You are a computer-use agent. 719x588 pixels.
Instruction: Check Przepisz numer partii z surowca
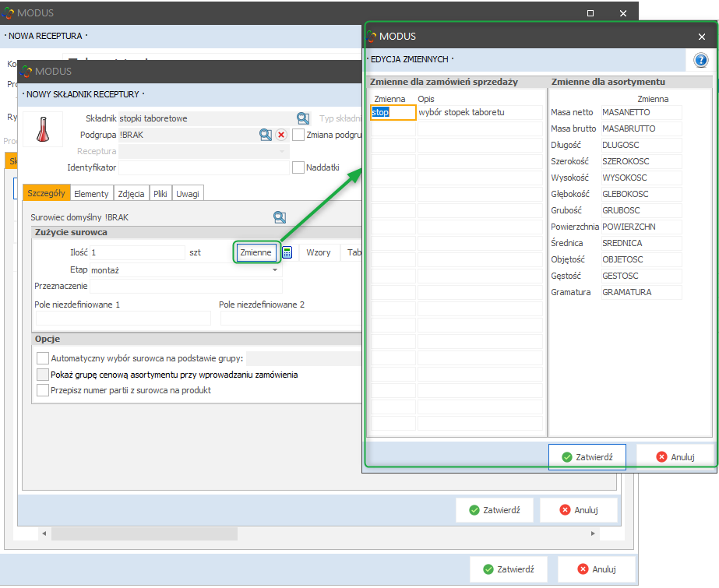click(x=43, y=390)
